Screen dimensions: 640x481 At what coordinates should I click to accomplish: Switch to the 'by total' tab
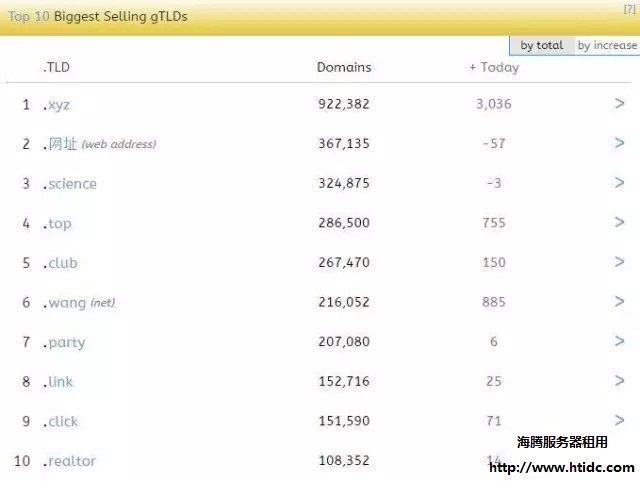(541, 45)
